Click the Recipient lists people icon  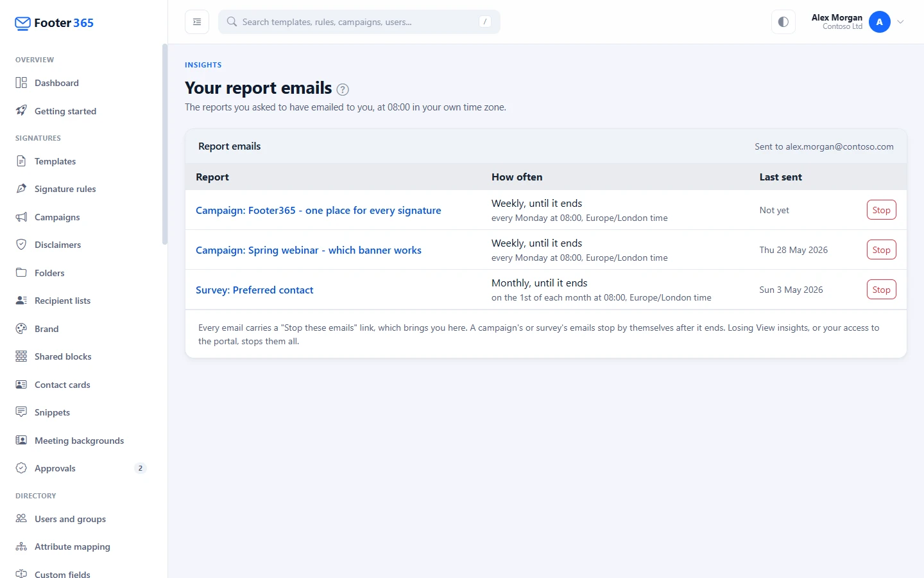click(x=21, y=301)
